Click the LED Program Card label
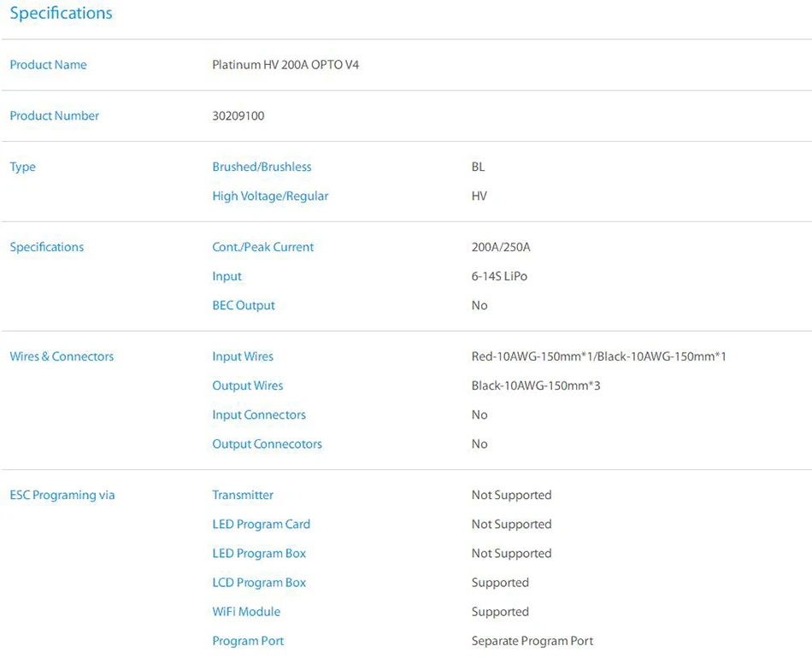This screenshot has height=658, width=812. tap(261, 525)
